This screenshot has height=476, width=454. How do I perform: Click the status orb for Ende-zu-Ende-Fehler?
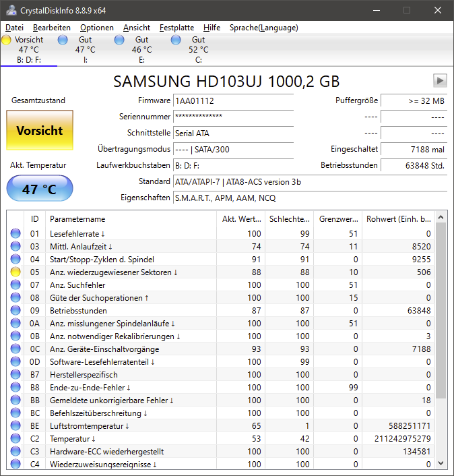15,388
